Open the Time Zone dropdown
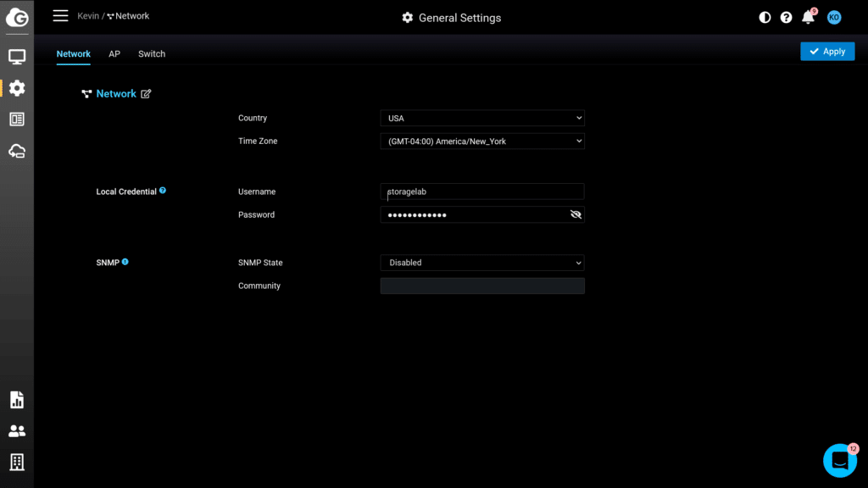Image resolution: width=868 pixels, height=488 pixels. (482, 141)
